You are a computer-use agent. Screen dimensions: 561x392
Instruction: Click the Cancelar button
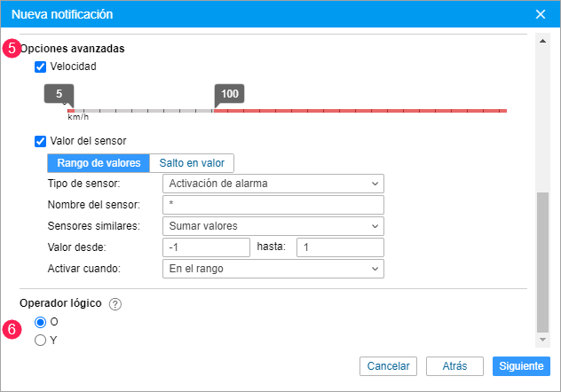pyautogui.click(x=388, y=365)
